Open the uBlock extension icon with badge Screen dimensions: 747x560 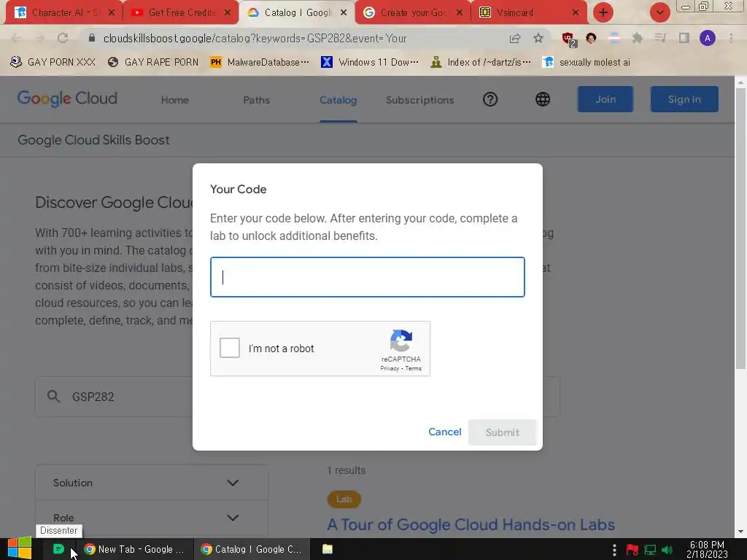coord(569,39)
